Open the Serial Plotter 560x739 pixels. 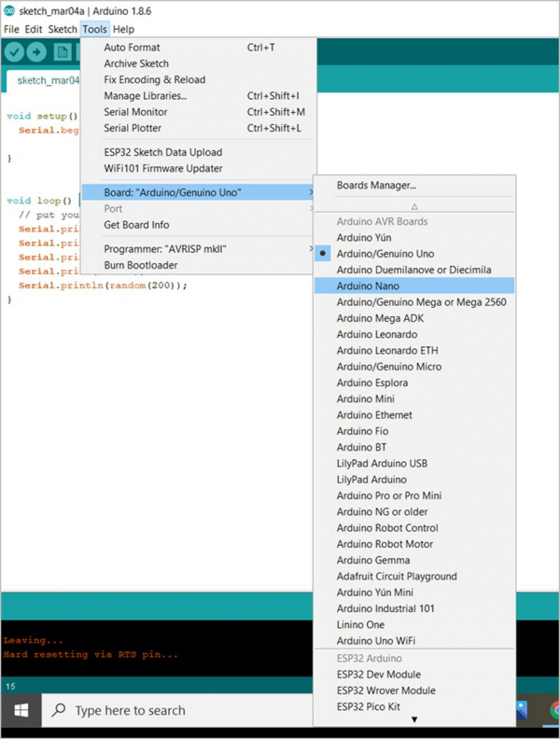click(x=198, y=128)
